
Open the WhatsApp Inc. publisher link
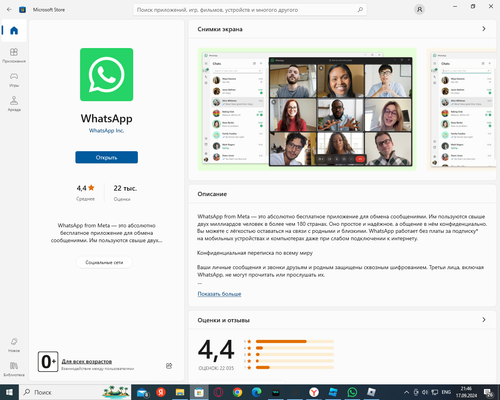(x=106, y=131)
